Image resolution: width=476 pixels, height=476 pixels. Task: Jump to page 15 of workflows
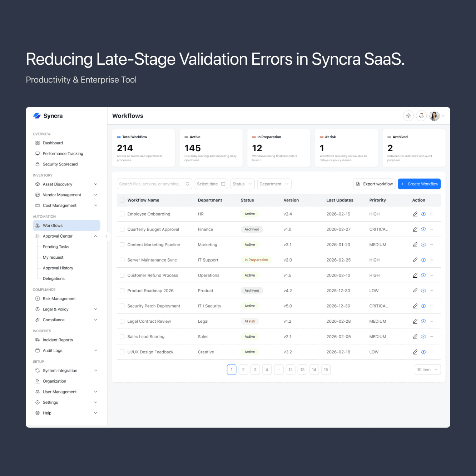pyautogui.click(x=326, y=370)
